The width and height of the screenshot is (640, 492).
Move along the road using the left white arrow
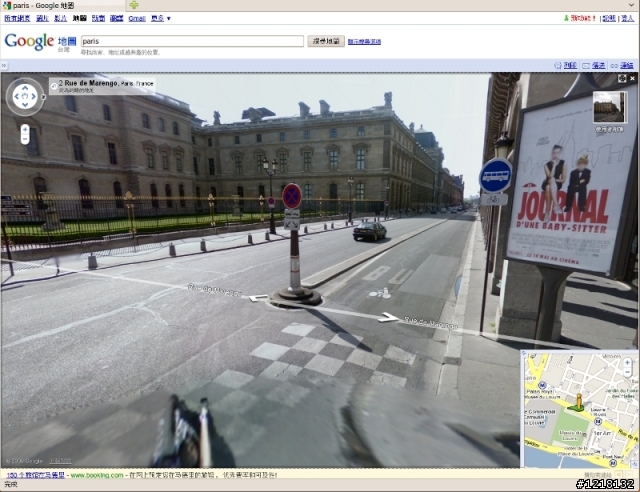pos(258,298)
